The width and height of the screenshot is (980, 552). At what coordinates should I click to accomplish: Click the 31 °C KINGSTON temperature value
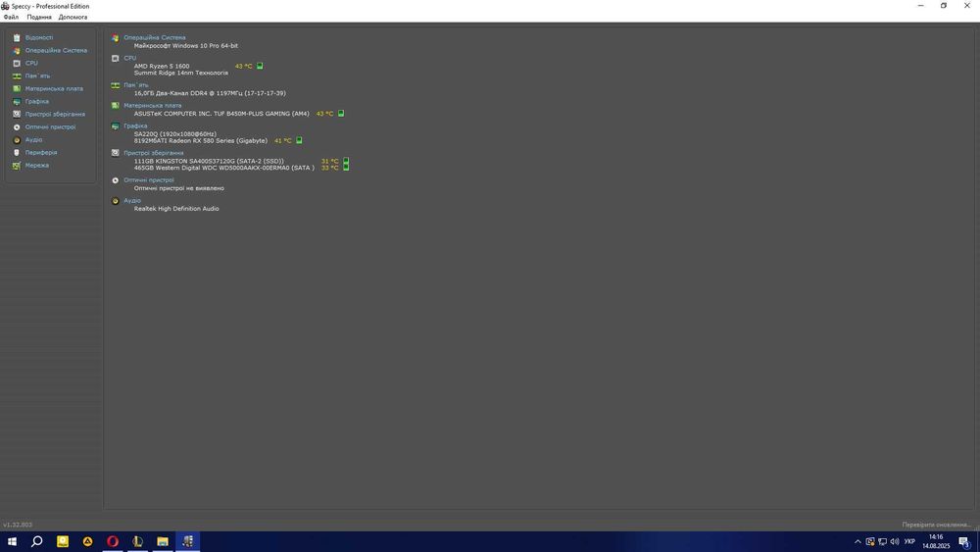(329, 162)
